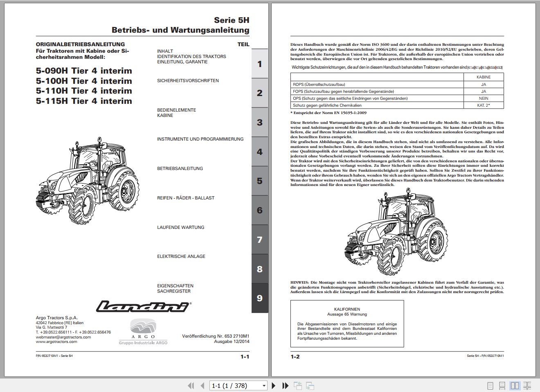Screen dimensions: 540x392
Task: Click the Landini logo
Action: coord(144,306)
